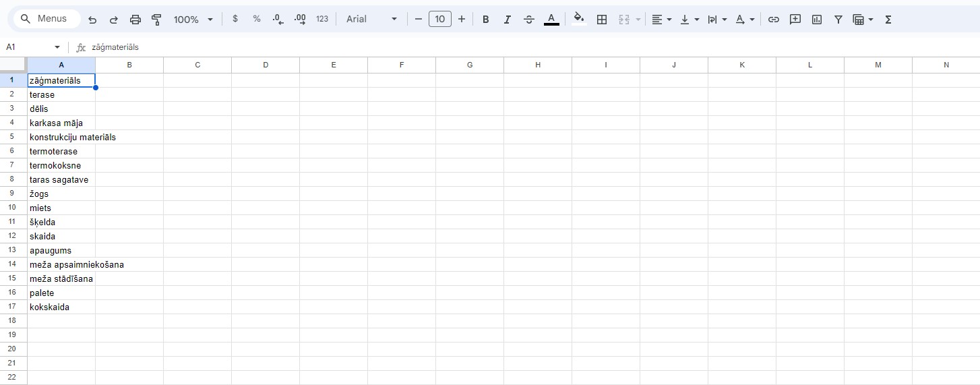Open the Arial font dropdown
This screenshot has width=980, height=385.
pos(371,20)
